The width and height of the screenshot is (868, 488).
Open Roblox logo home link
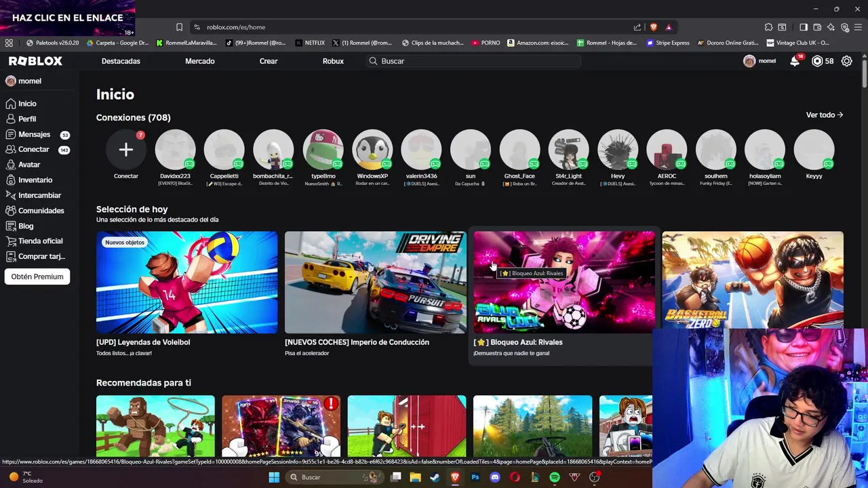click(35, 61)
